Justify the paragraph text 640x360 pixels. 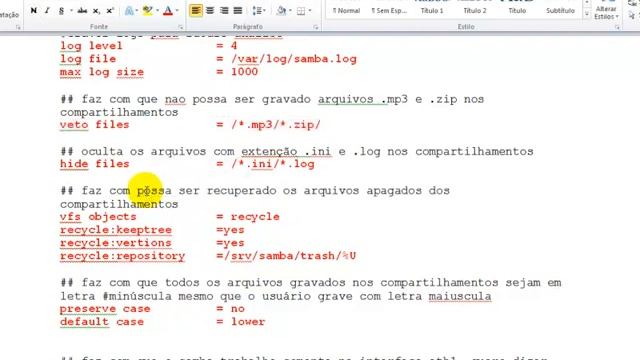(x=238, y=11)
